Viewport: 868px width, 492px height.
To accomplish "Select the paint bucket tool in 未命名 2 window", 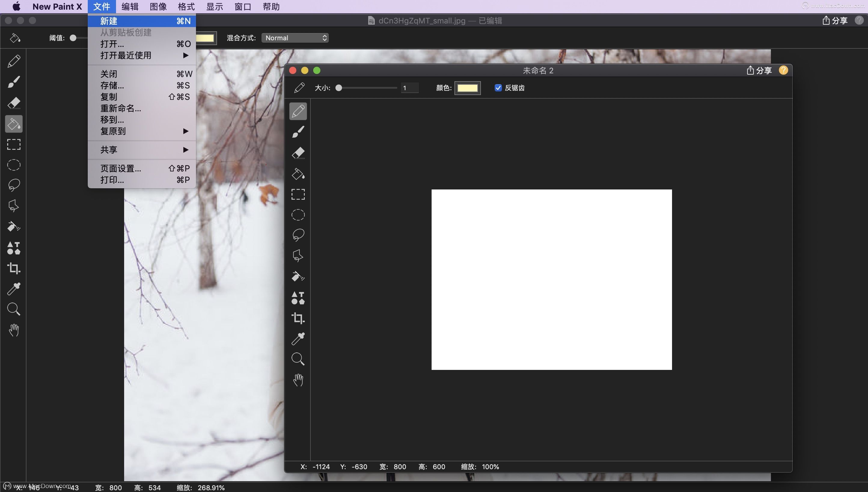I will coord(298,174).
